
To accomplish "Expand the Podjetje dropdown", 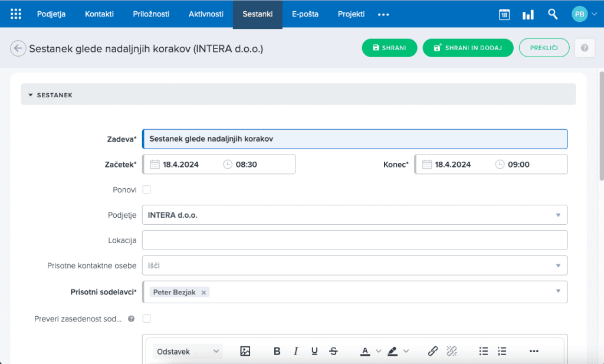I will 558,215.
